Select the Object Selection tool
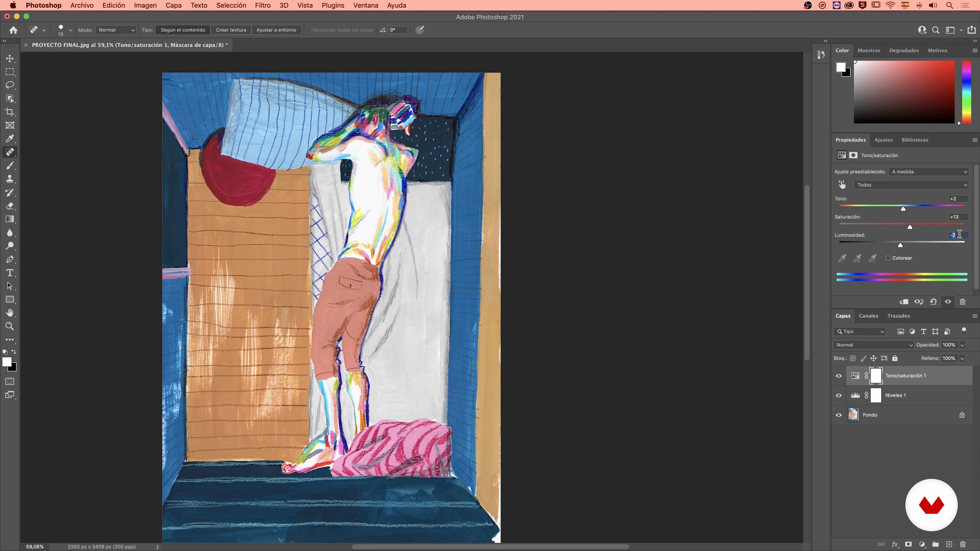The width and height of the screenshot is (980, 551). coord(10,98)
